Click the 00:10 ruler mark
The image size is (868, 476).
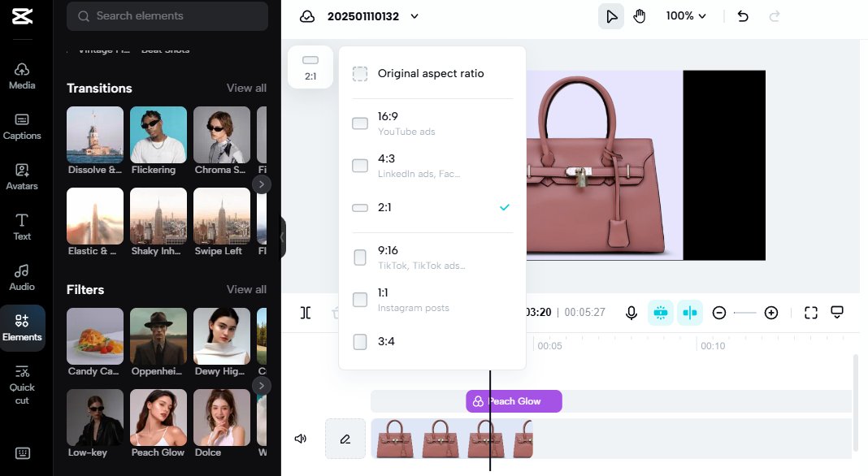click(x=713, y=346)
